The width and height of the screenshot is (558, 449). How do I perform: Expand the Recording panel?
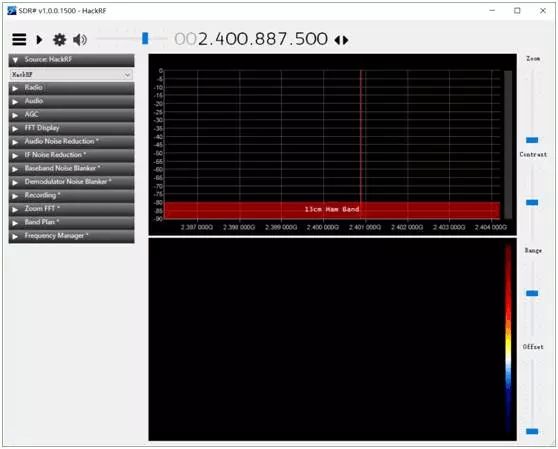pos(72,196)
